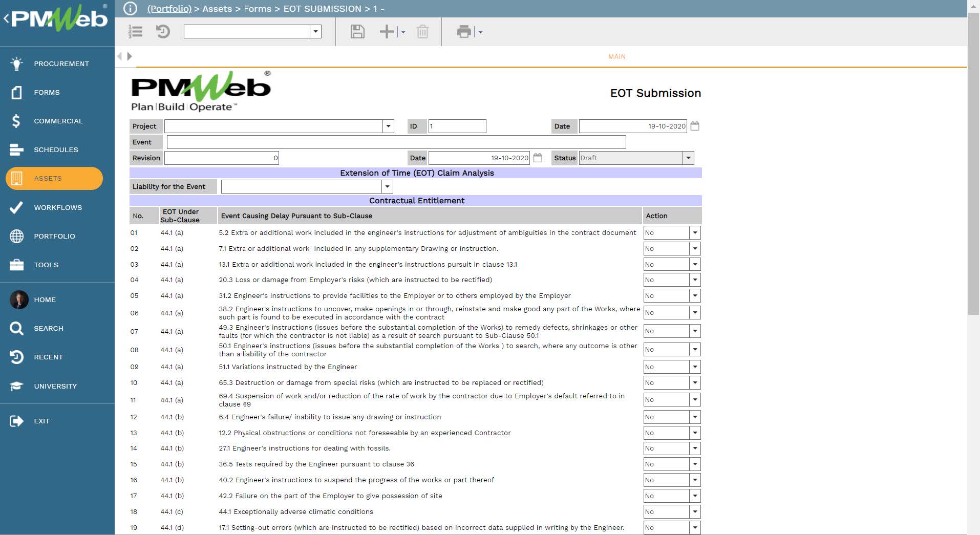Open the Project dropdown list
The width and height of the screenshot is (980, 535).
click(x=388, y=126)
